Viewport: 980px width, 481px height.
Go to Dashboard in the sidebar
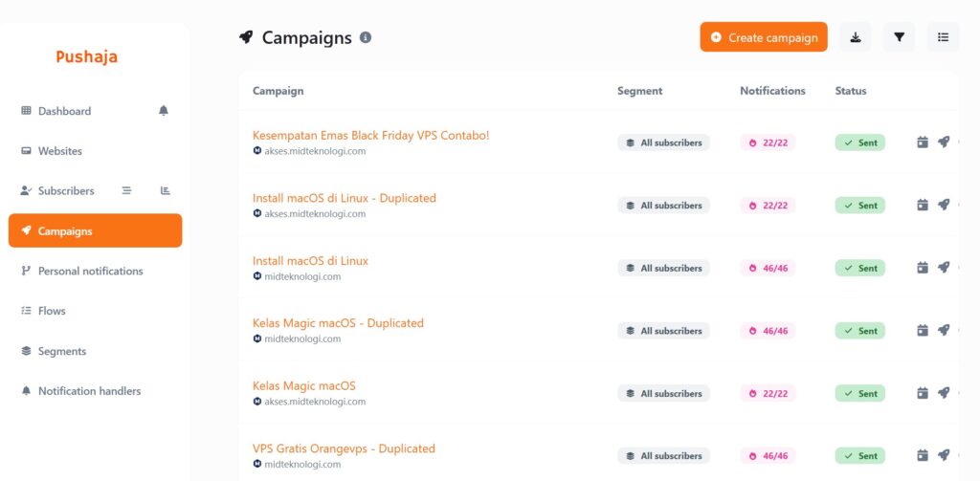tap(64, 111)
